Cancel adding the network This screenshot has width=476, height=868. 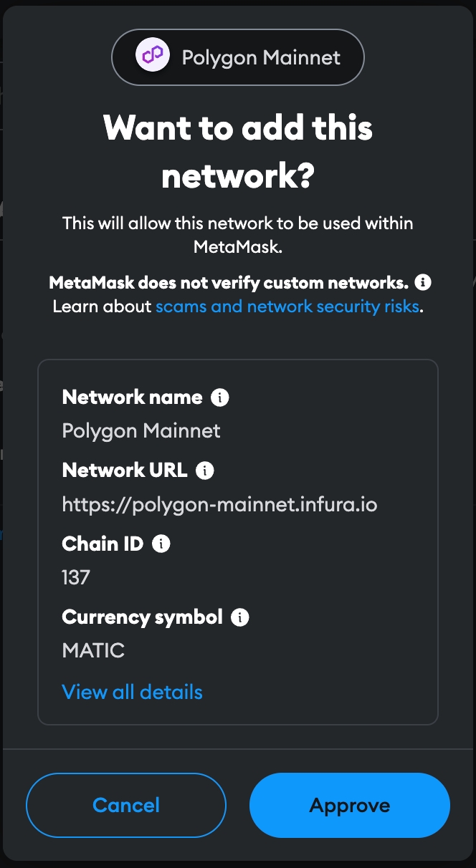click(126, 805)
